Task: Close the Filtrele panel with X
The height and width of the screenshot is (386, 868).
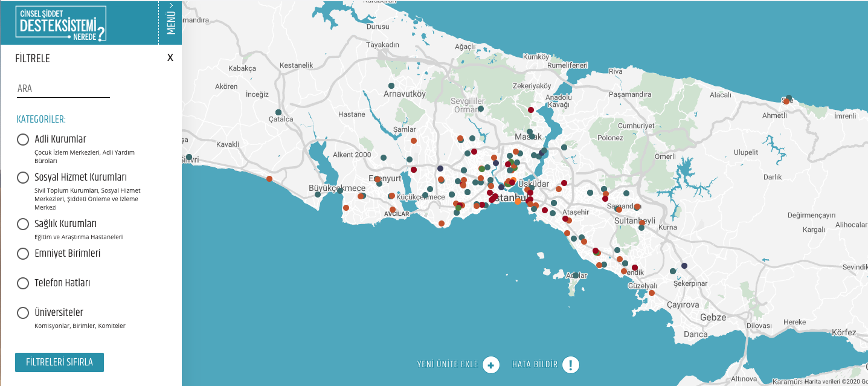Action: coord(170,57)
